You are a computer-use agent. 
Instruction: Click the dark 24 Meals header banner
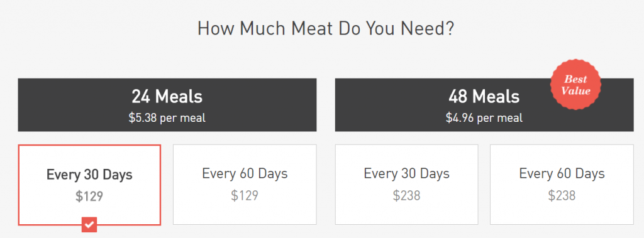tap(167, 105)
